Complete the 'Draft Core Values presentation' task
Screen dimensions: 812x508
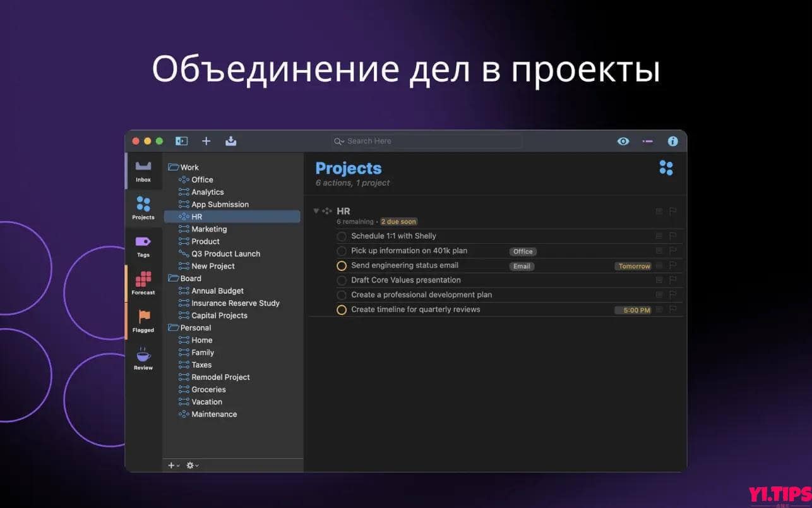click(341, 280)
